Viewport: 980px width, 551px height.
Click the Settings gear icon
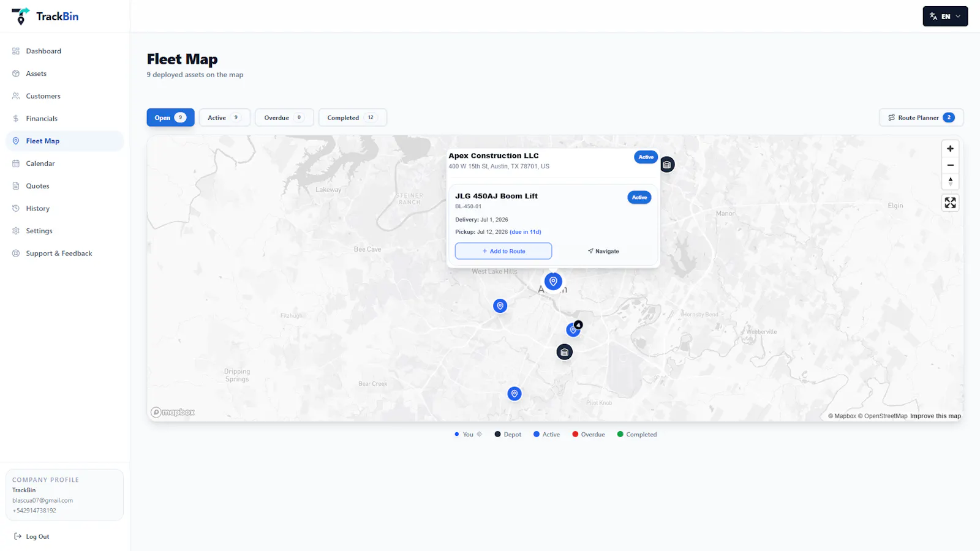click(x=16, y=231)
